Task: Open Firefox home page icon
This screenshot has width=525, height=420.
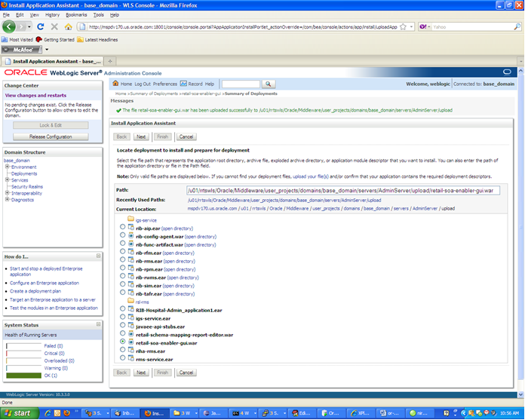Action: tap(69, 27)
